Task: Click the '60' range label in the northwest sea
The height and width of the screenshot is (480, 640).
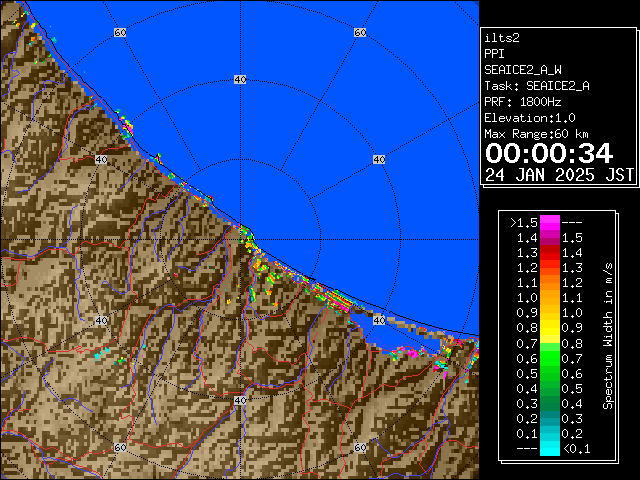Action: [120, 32]
